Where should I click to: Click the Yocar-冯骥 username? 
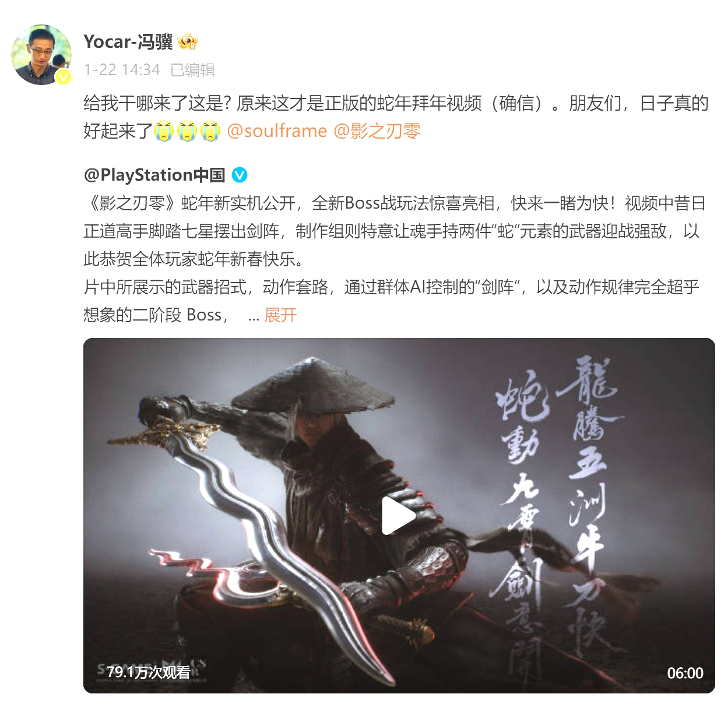coord(128,42)
